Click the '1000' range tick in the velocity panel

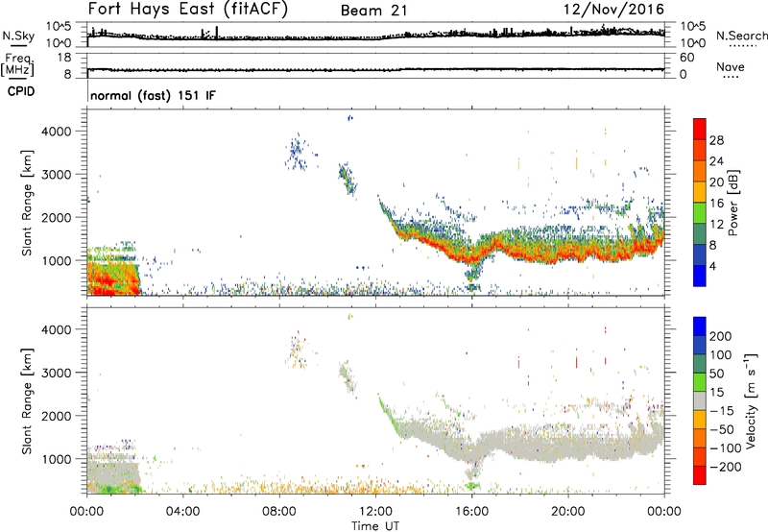(56, 459)
